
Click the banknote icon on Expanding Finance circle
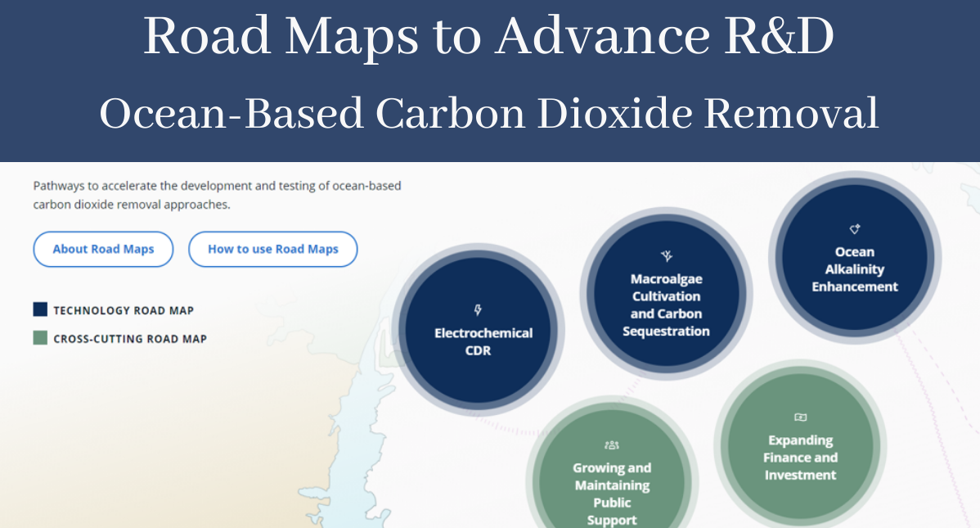pyautogui.click(x=801, y=417)
